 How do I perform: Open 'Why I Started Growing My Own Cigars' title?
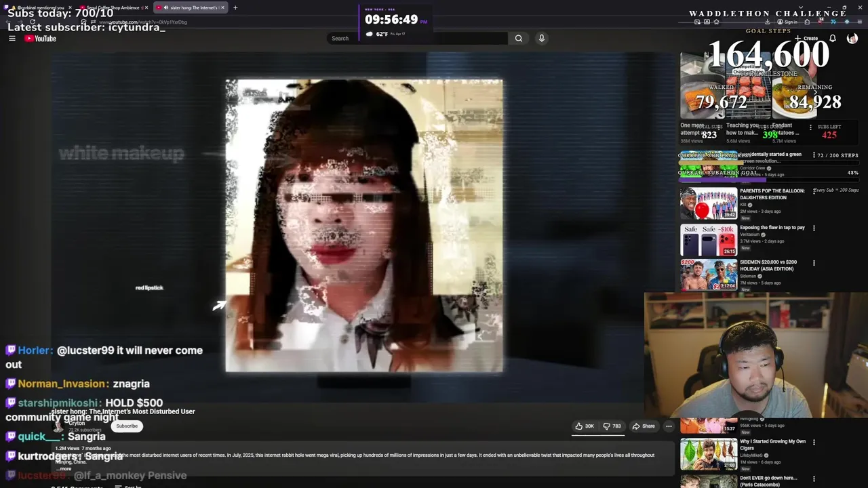[x=772, y=445]
